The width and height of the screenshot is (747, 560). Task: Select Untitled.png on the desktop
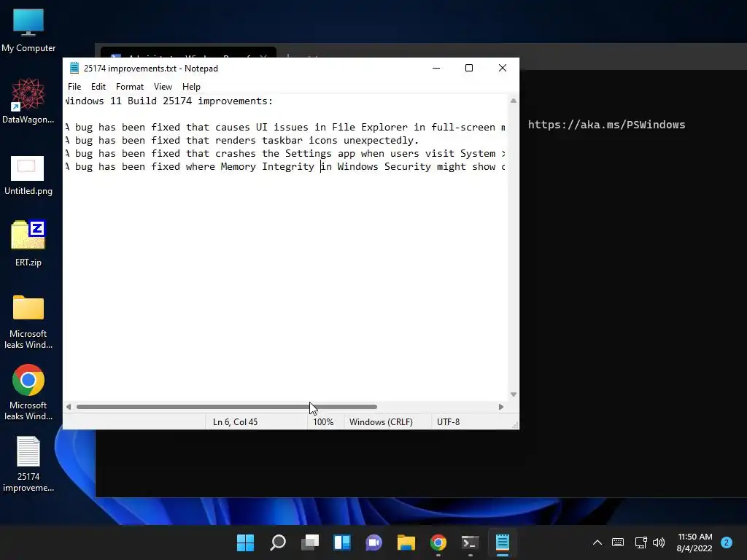pos(28,175)
